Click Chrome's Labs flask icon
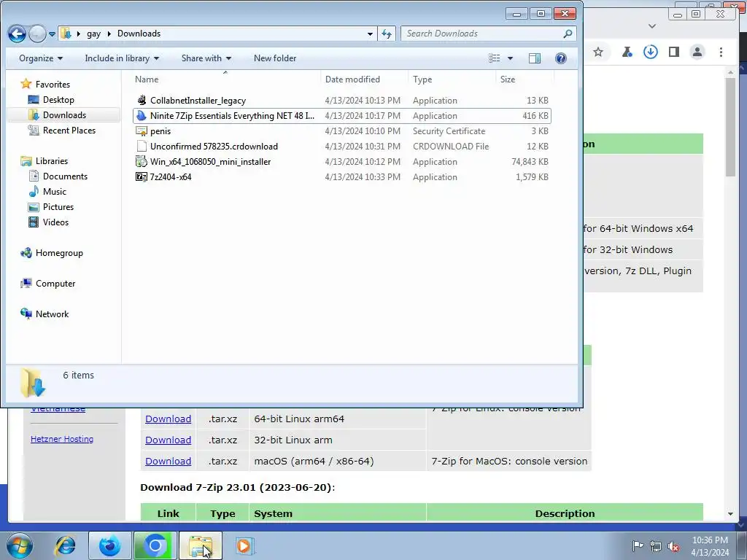 tap(627, 52)
